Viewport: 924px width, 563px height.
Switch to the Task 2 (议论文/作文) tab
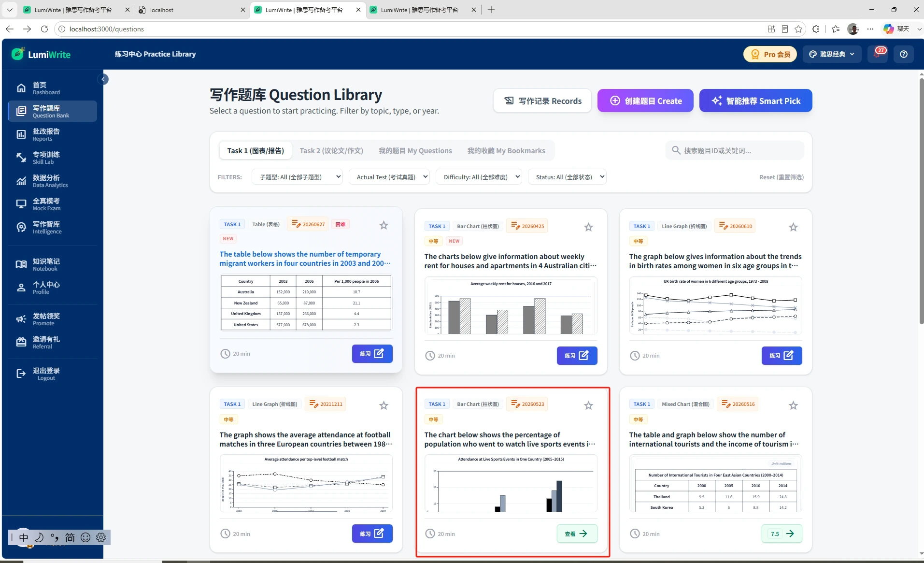331,151
